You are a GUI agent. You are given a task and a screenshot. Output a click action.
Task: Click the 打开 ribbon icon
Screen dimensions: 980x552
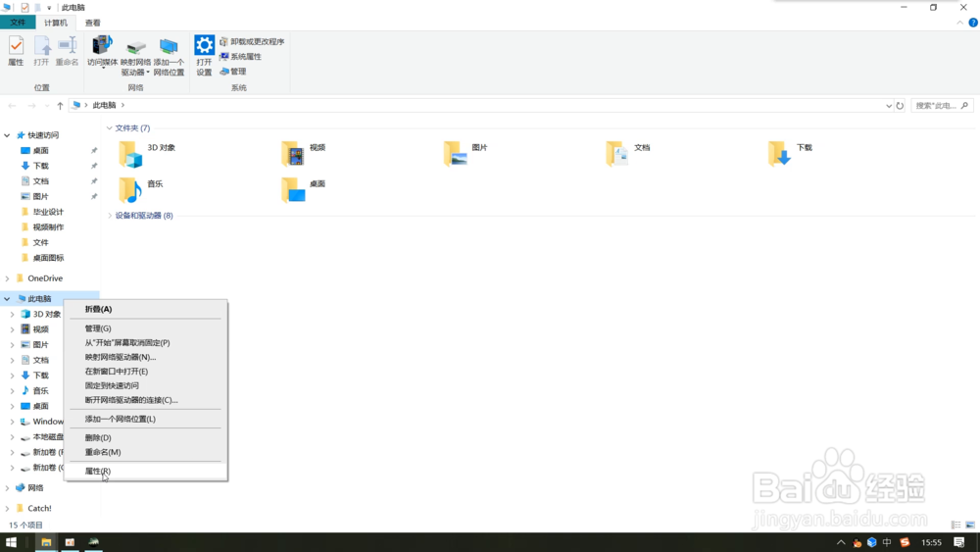pos(41,51)
